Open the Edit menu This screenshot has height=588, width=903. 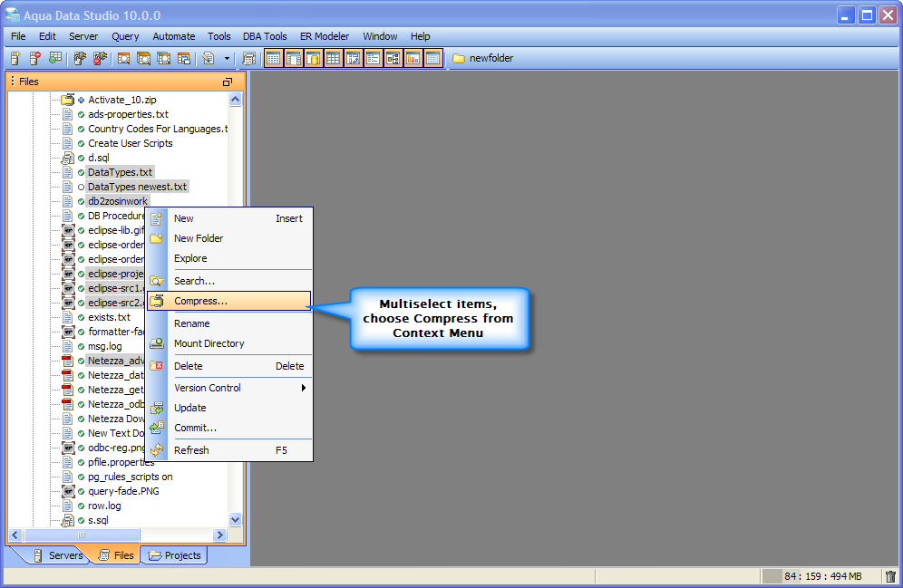pos(47,36)
